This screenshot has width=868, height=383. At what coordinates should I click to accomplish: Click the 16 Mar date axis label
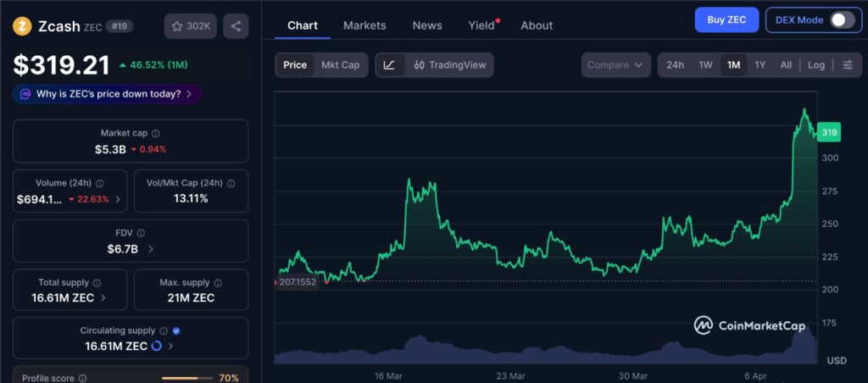pos(388,376)
